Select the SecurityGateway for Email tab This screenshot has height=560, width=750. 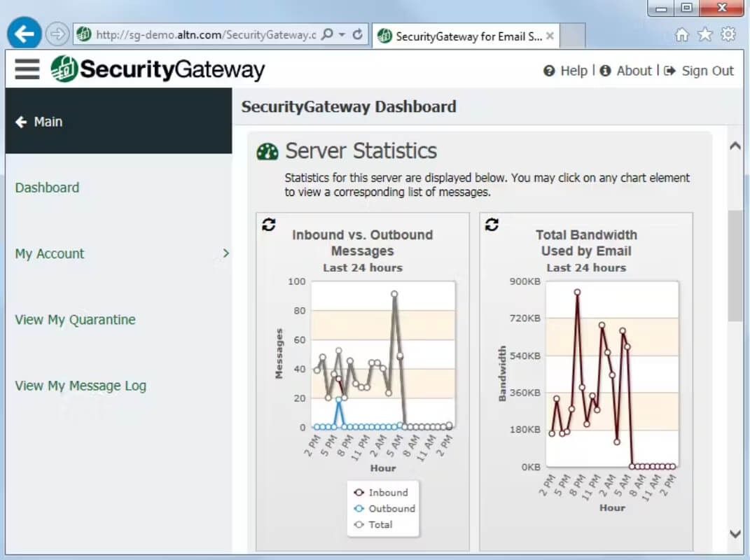[466, 36]
